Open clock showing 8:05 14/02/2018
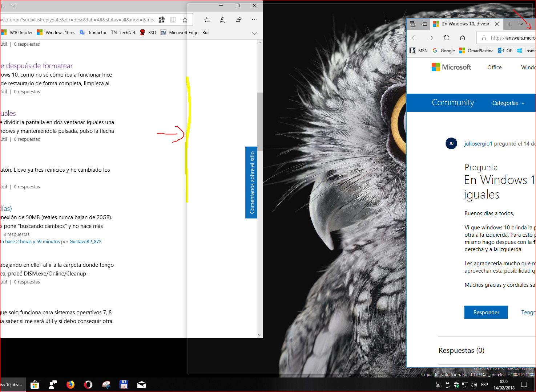 click(x=504, y=385)
